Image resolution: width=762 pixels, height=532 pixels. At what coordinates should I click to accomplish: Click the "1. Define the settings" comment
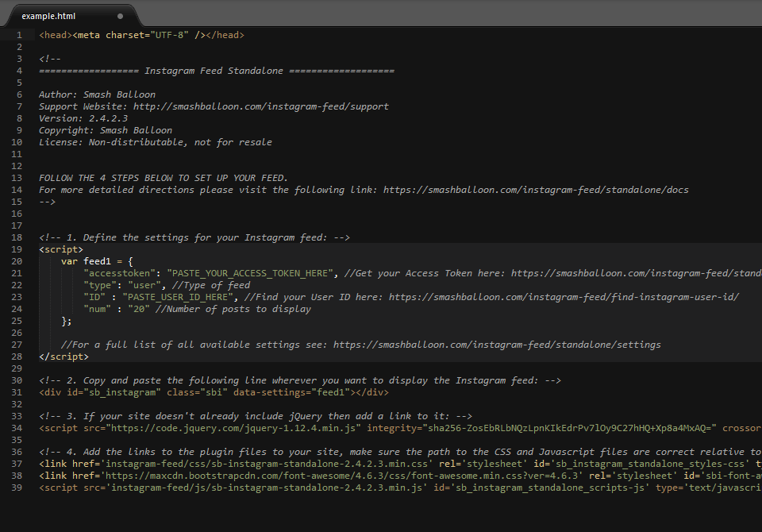pyautogui.click(x=194, y=237)
